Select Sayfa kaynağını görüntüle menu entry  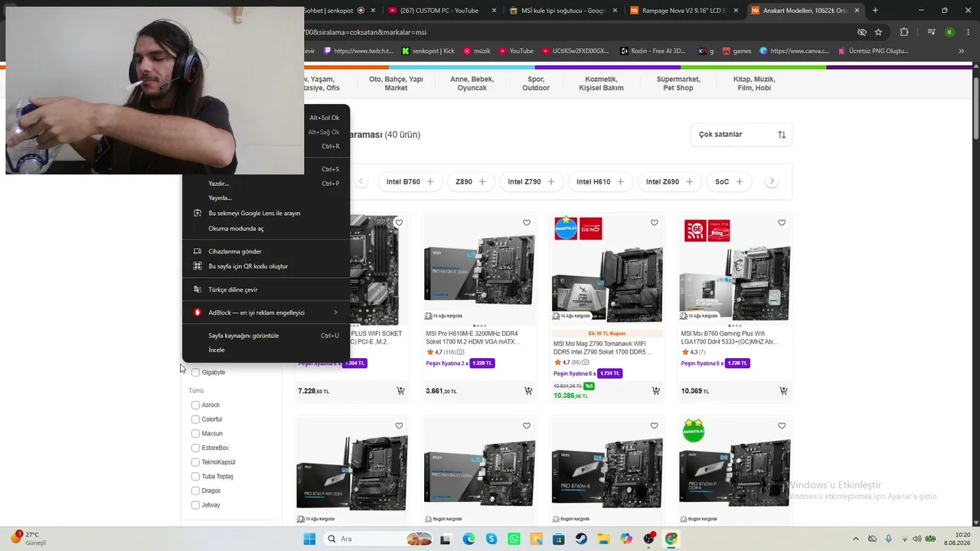point(266,335)
